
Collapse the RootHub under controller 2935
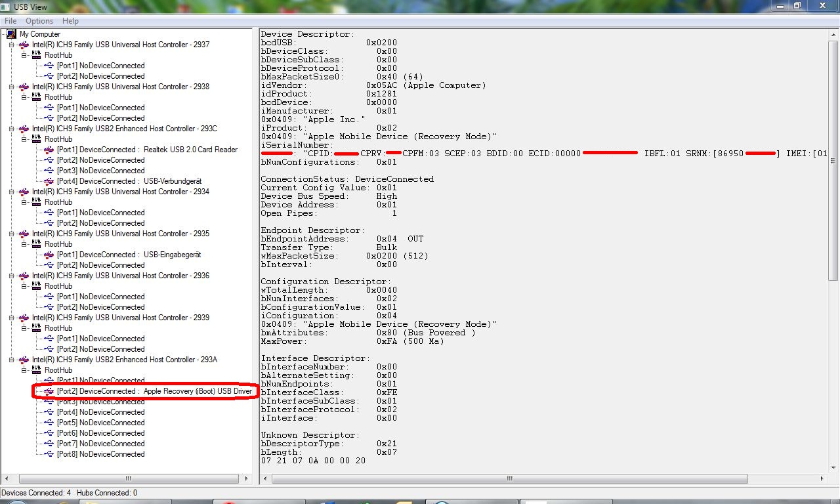tap(24, 244)
